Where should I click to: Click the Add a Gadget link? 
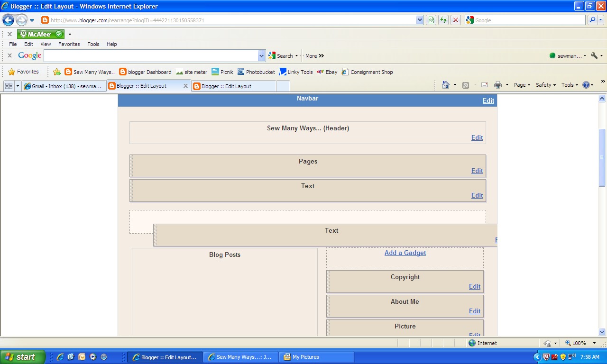[405, 253]
